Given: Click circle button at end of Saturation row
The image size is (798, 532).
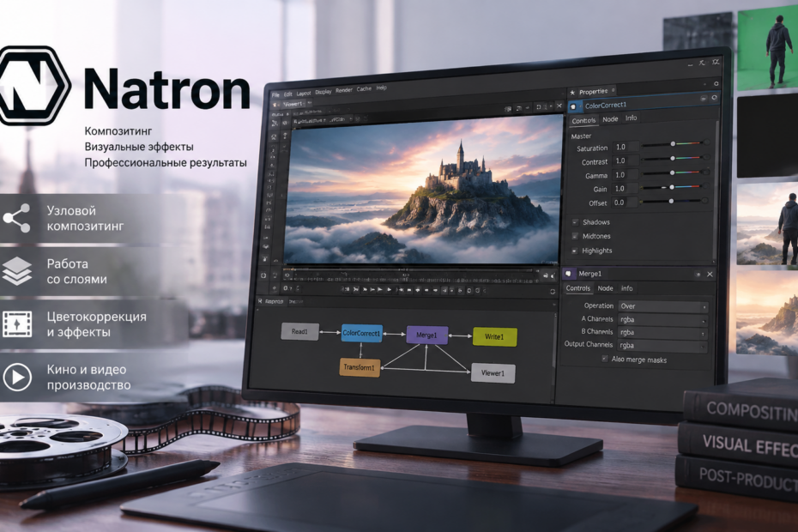Looking at the screenshot, I should 707,142.
